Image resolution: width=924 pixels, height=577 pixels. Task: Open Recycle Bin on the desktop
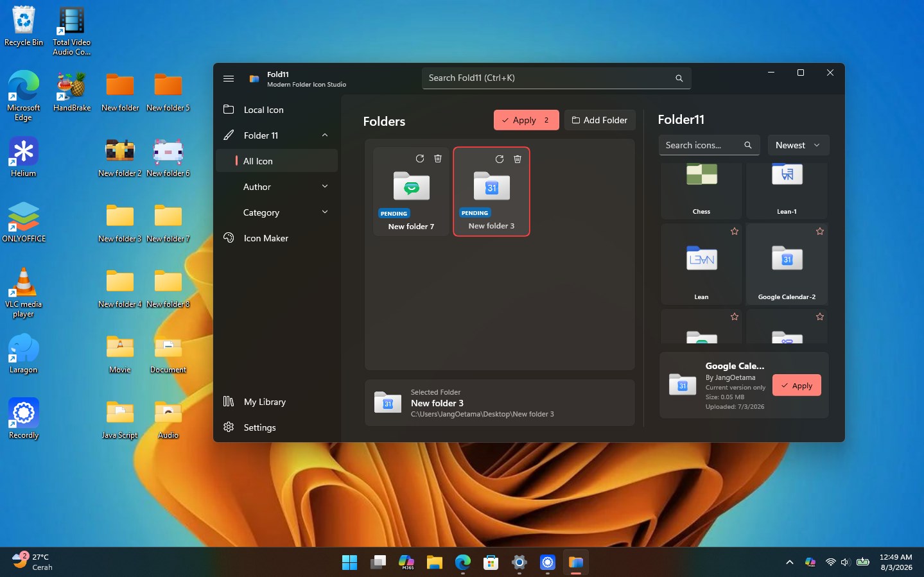24,27
